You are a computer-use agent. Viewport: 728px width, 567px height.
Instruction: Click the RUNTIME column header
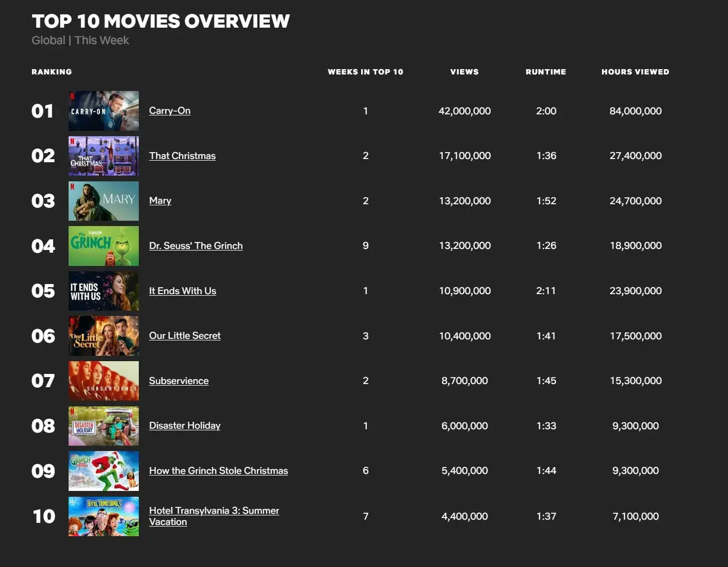coord(546,72)
